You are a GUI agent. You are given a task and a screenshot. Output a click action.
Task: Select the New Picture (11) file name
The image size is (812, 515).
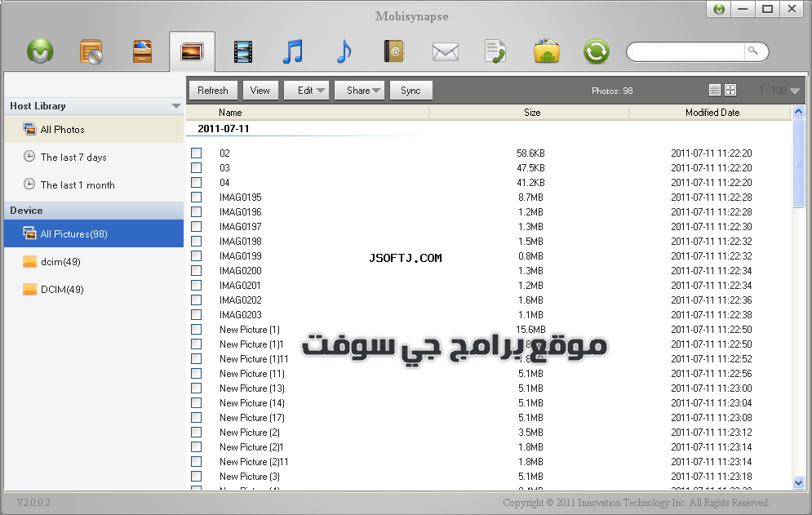click(251, 374)
